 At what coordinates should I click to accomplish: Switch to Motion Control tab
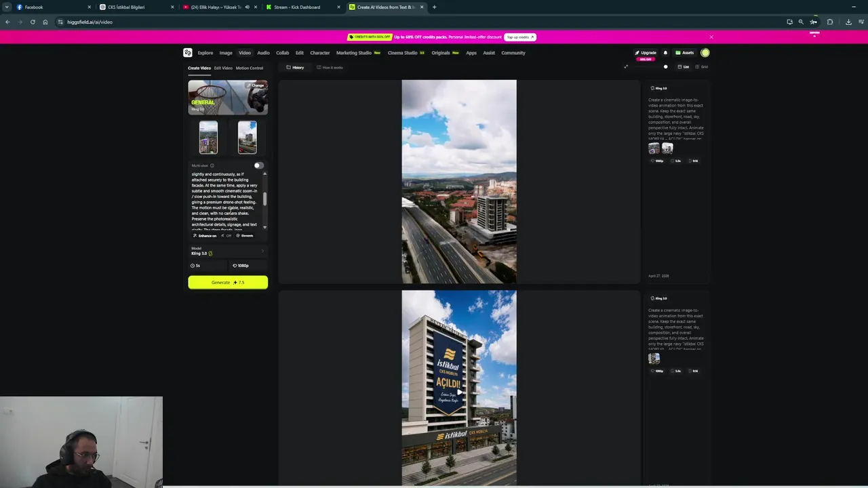250,68
